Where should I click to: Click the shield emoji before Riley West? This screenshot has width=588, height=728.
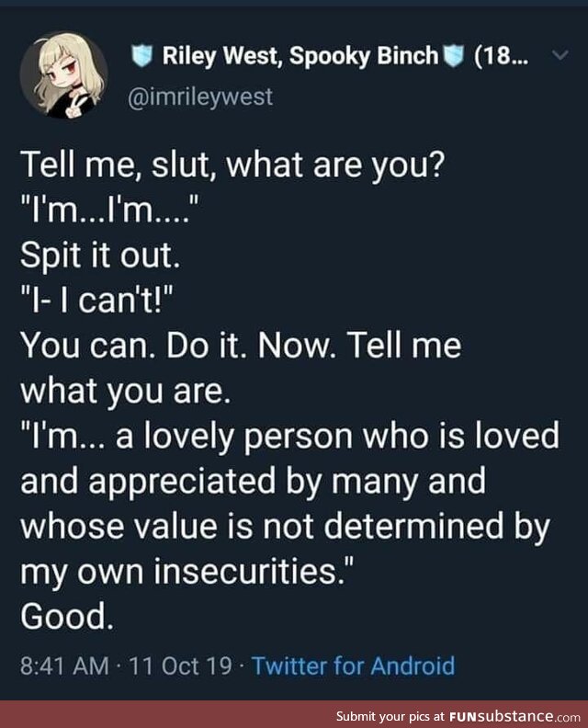point(142,56)
